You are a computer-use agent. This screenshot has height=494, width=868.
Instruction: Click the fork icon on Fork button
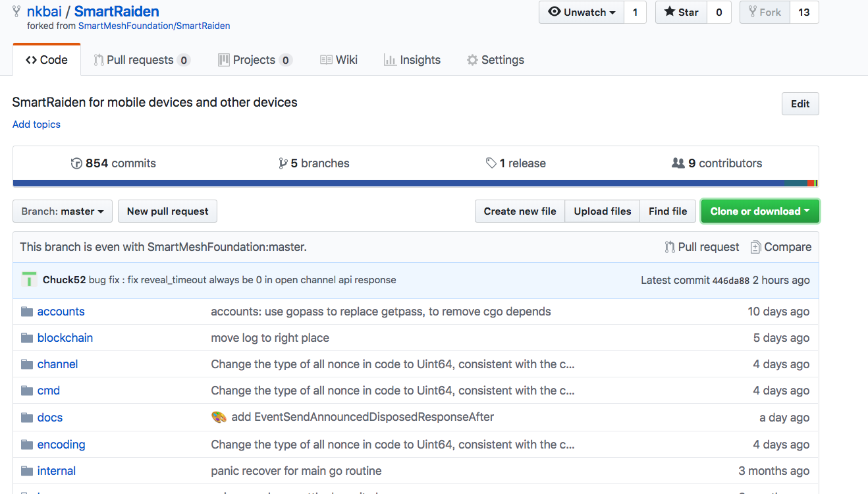pos(753,12)
